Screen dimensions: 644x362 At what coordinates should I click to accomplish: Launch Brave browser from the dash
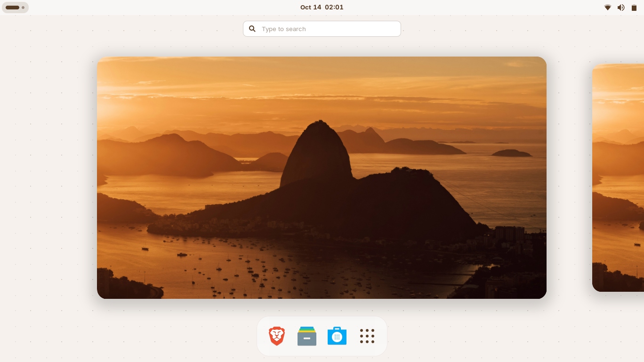(x=277, y=336)
